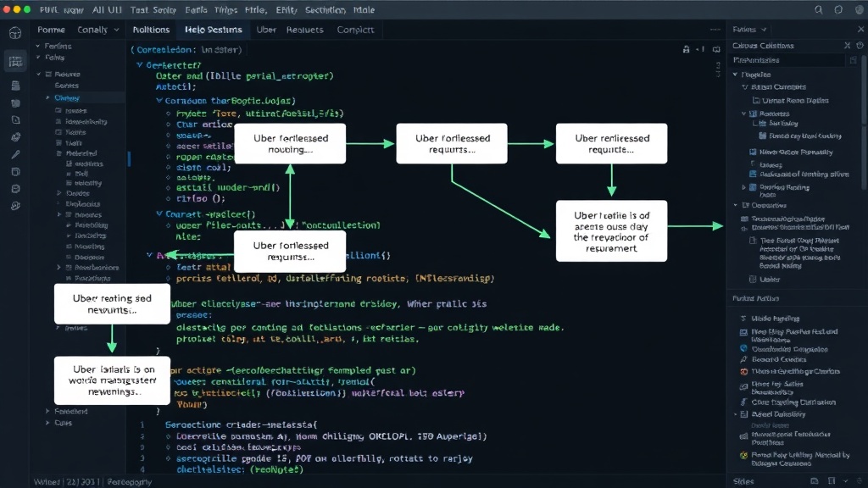Expand the highlighted Cinney tree item
Viewport: 868px width, 488px height.
point(47,97)
